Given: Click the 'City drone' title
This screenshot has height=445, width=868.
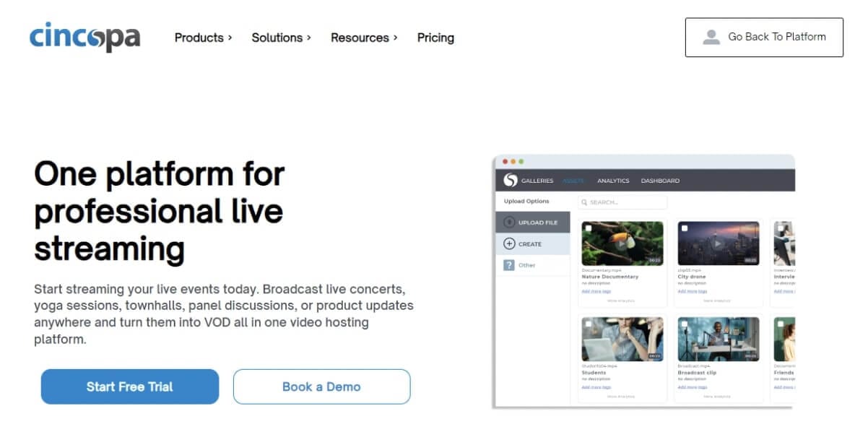Looking at the screenshot, I should pos(692,277).
